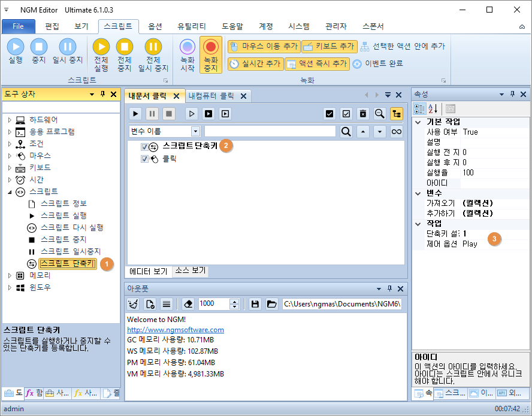Click the output clear eraser icon
532x416 pixels.
pyautogui.click(x=188, y=304)
